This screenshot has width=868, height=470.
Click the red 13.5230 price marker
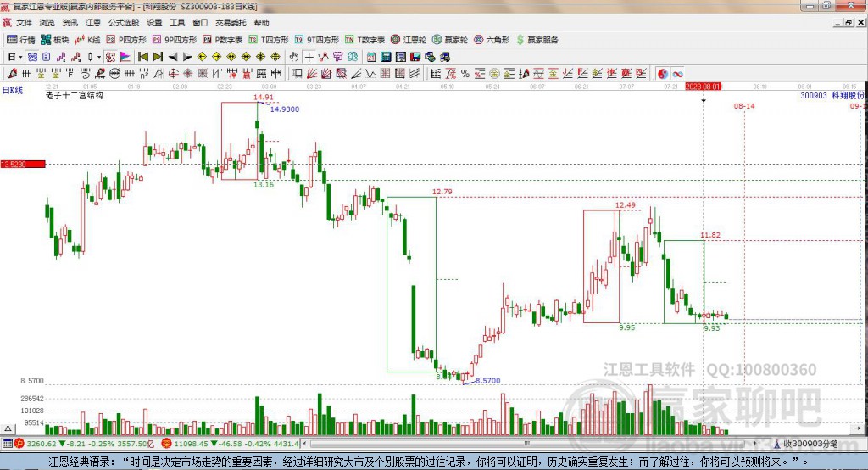tap(23, 164)
